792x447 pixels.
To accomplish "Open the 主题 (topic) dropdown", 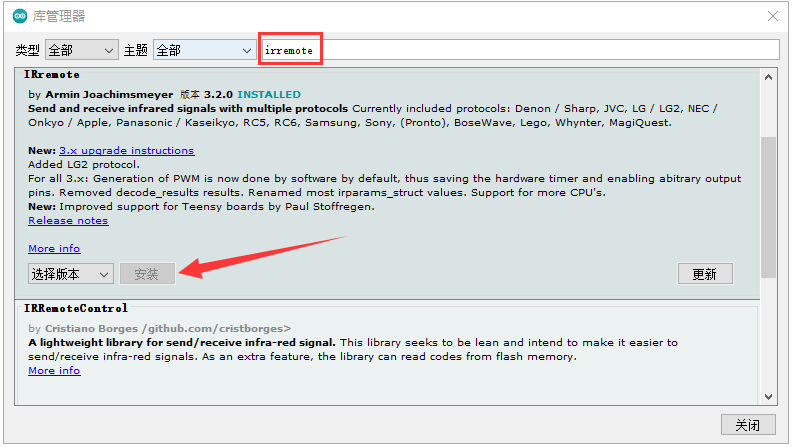I will 205,50.
